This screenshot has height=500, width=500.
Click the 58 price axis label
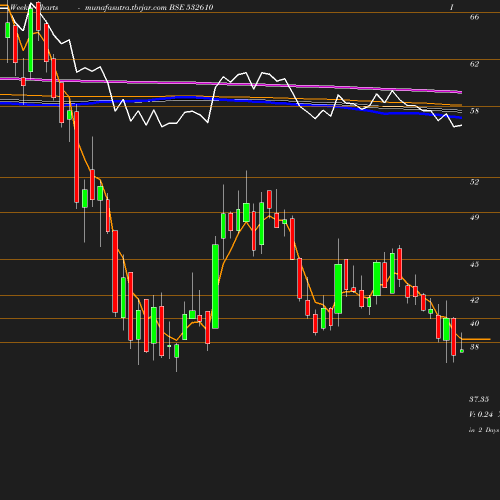pyautogui.click(x=474, y=111)
